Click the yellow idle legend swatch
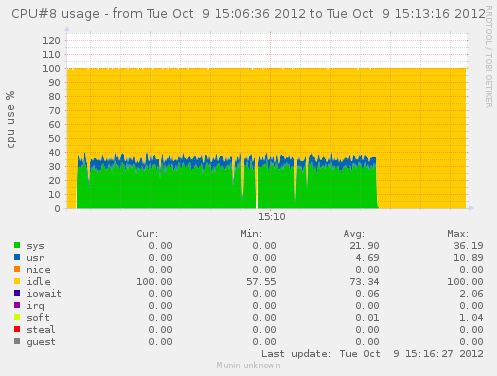The image size is (497, 376). point(17,281)
